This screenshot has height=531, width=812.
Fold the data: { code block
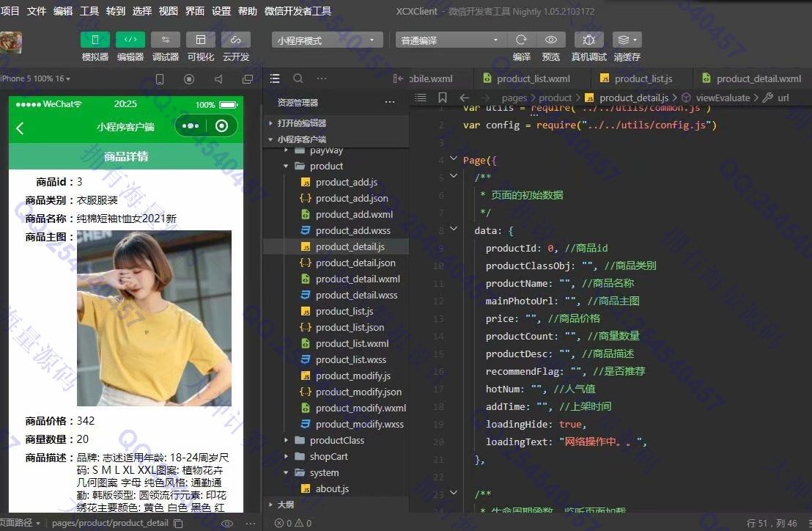click(454, 228)
